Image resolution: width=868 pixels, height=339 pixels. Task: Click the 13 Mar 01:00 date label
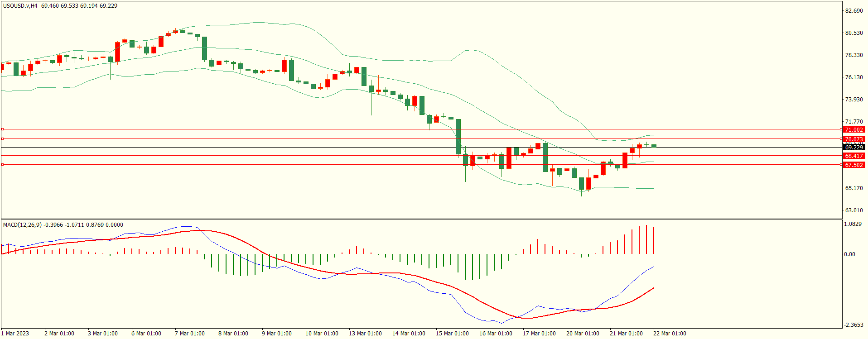(365, 334)
